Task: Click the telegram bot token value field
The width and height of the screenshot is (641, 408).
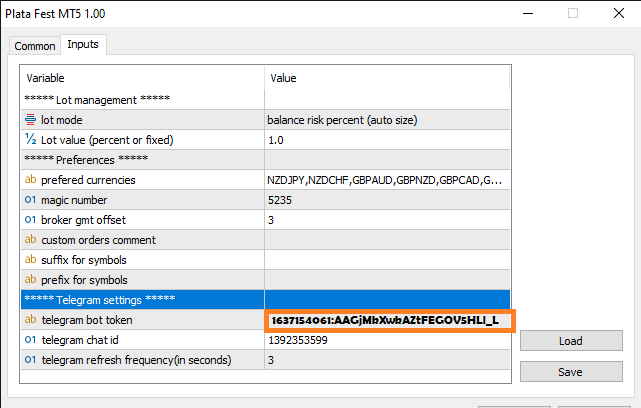Action: click(x=390, y=321)
